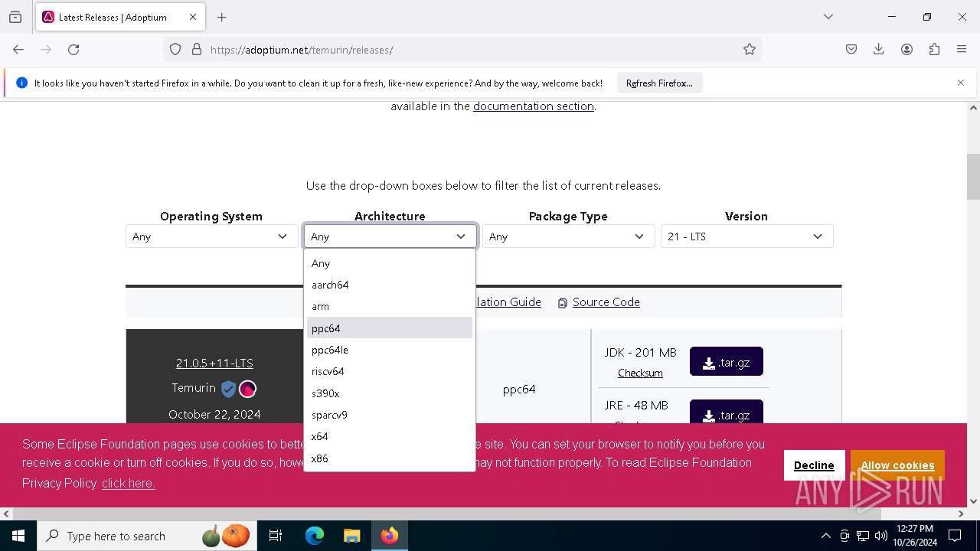The width and height of the screenshot is (980, 551).
Task: Reload the current page
Action: tap(73, 50)
